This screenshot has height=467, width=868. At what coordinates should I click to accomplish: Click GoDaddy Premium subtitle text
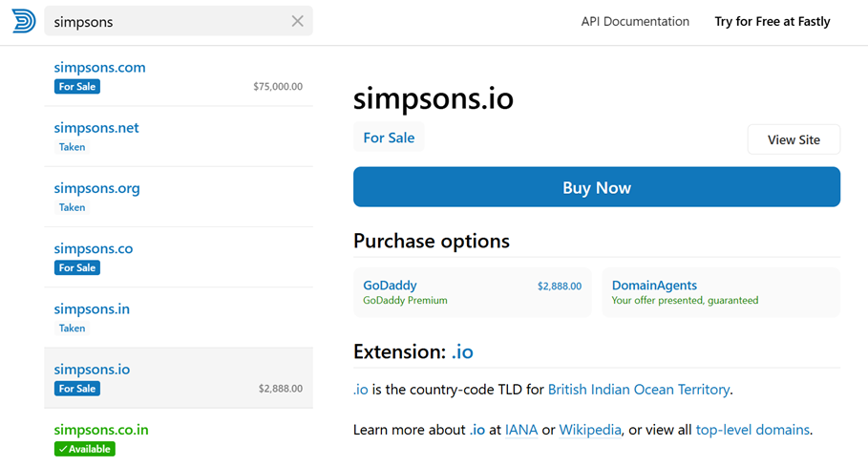405,301
